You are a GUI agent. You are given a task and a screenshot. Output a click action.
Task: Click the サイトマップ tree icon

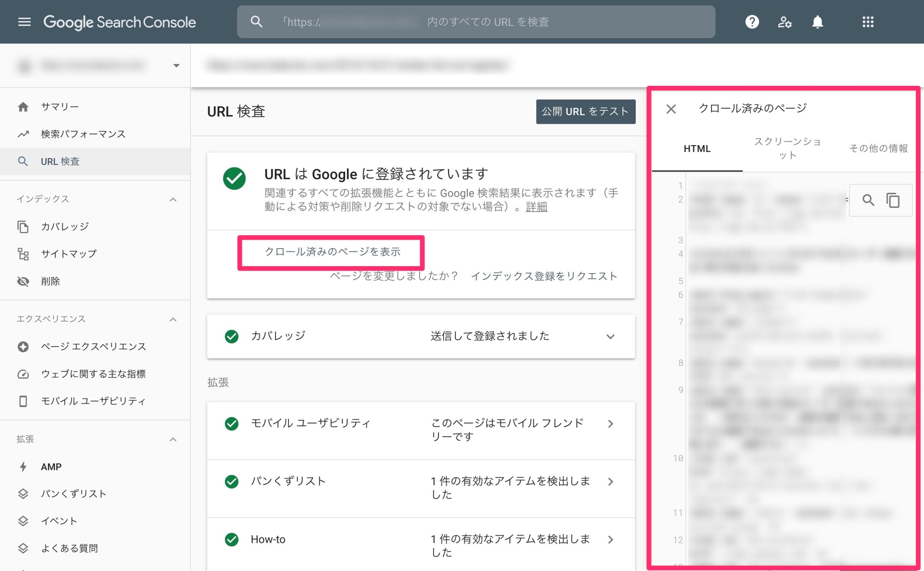click(x=23, y=254)
